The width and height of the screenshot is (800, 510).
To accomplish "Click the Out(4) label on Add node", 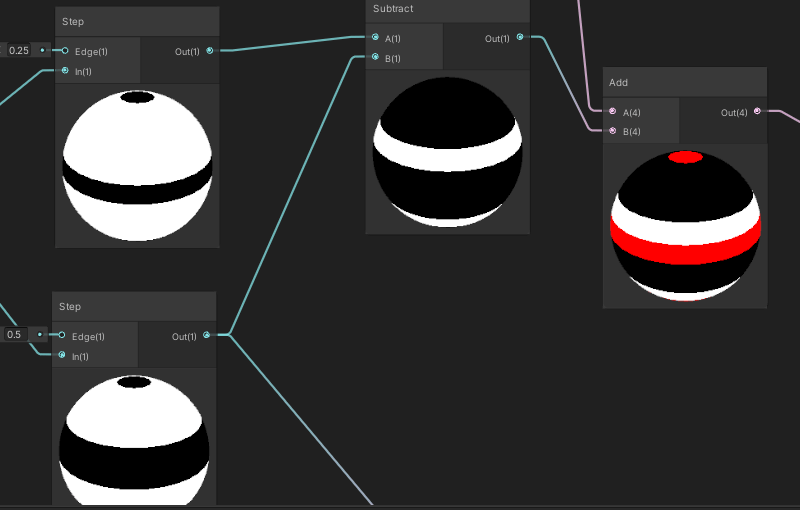I will [734, 113].
